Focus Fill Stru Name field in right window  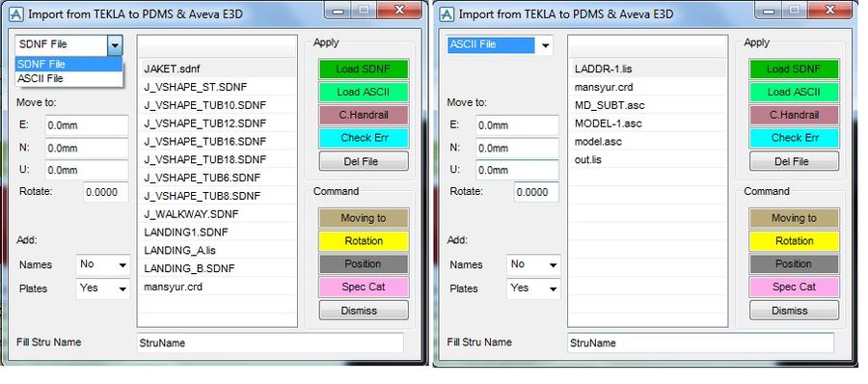tap(701, 343)
